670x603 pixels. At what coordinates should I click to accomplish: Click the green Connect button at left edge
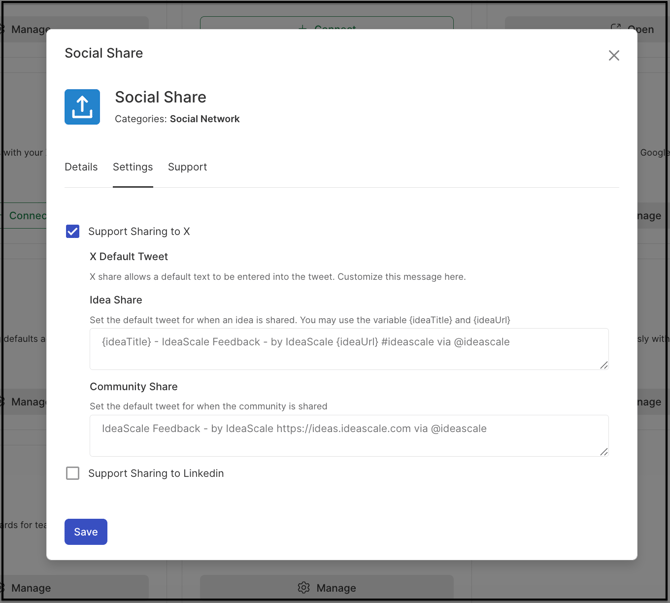(25, 215)
